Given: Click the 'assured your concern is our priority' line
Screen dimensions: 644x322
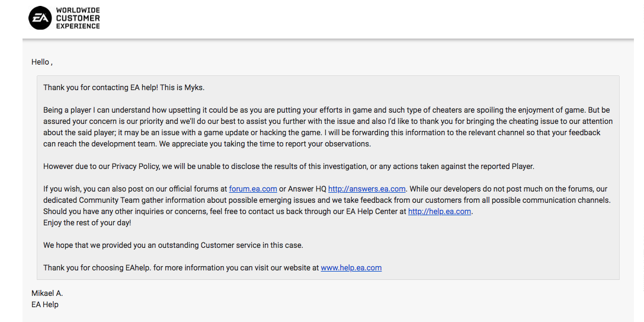Looking at the screenshot, I should coord(328,122).
